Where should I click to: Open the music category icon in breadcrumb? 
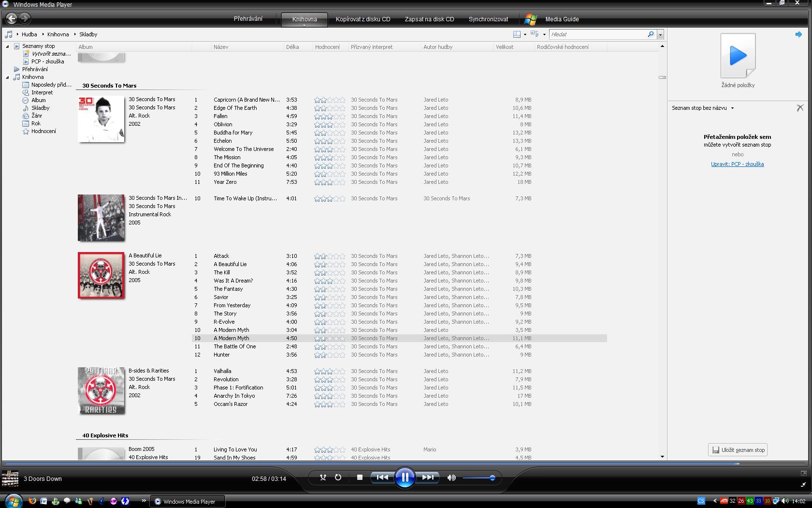(9, 34)
